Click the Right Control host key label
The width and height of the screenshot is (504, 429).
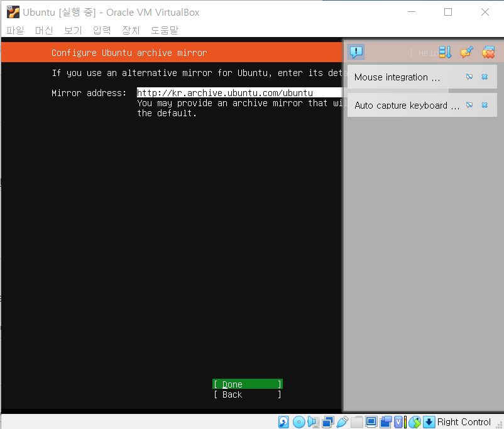pyautogui.click(x=464, y=422)
